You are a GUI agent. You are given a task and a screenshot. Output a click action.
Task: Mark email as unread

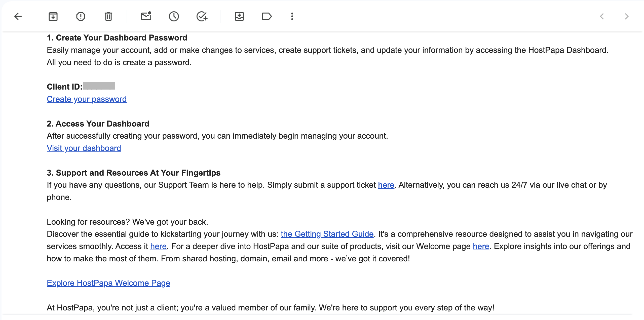pyautogui.click(x=146, y=16)
